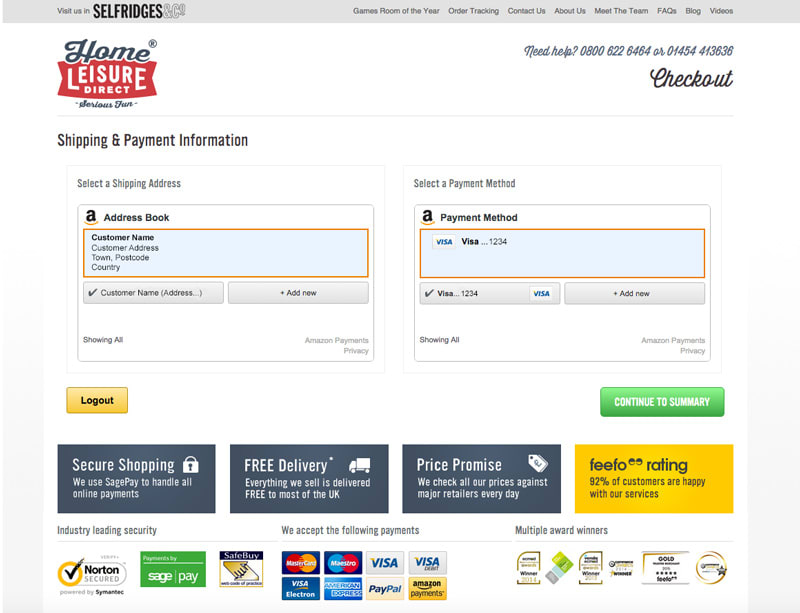Image resolution: width=800 pixels, height=613 pixels.
Task: Click 'Showing All' in Payment Method widget
Action: click(439, 340)
